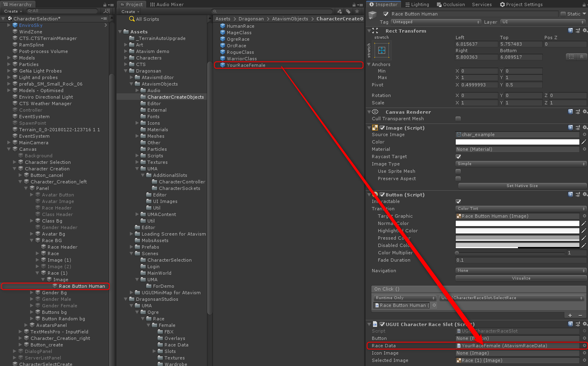
Task: Open the Transition Color Tint dropdown
Action: coord(521,209)
